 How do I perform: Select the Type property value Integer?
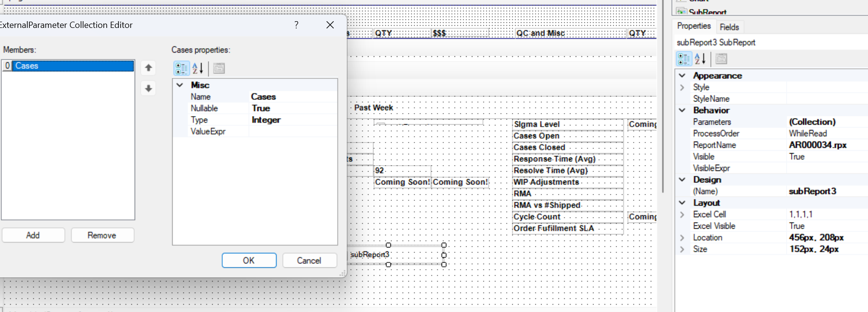[x=293, y=120]
